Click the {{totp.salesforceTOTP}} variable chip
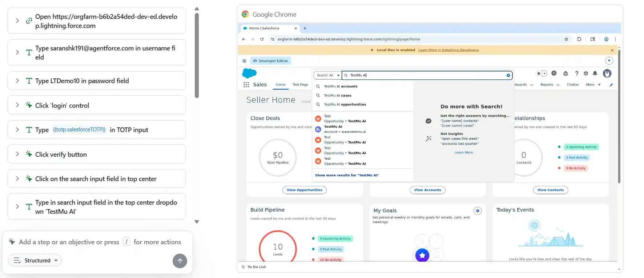The image size is (644, 278). point(79,130)
